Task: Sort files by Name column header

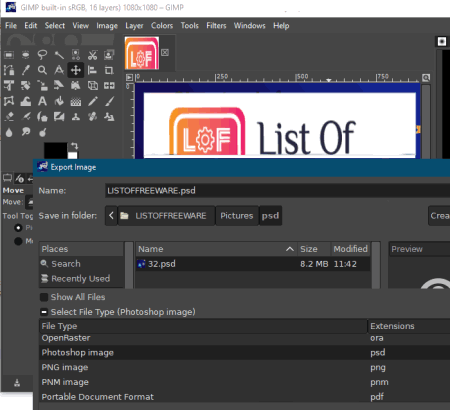Action: [x=216, y=249]
